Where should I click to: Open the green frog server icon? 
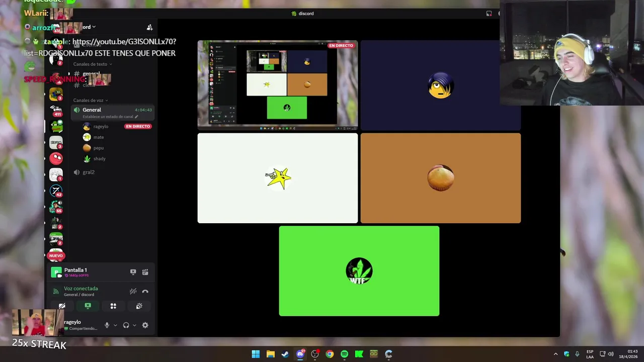pos(56,126)
